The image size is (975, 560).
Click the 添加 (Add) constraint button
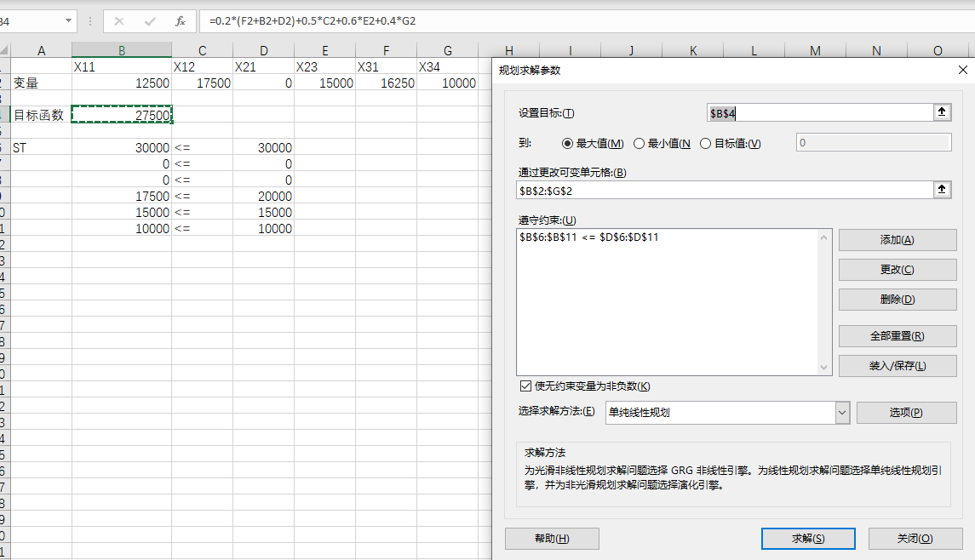click(x=897, y=240)
